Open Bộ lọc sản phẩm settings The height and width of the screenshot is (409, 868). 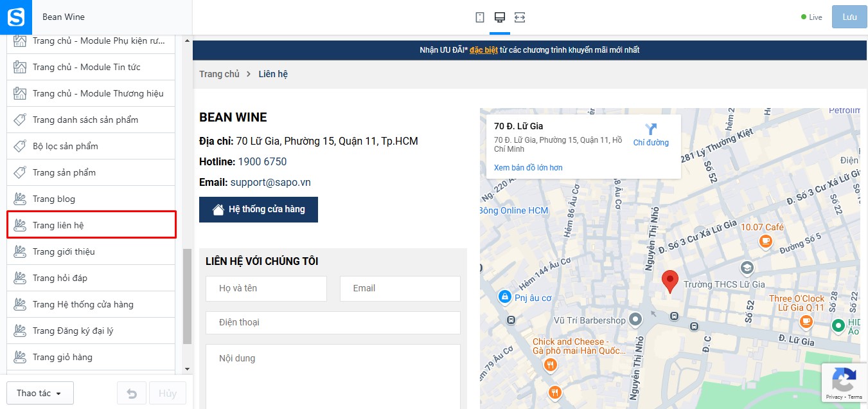click(x=91, y=146)
